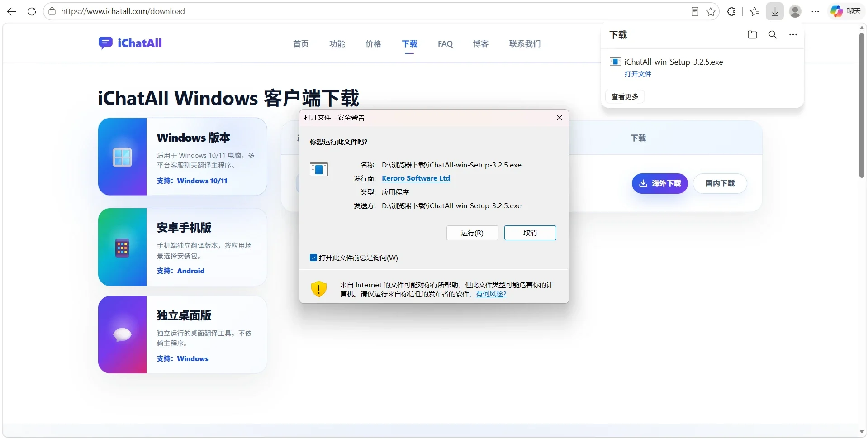
Task: Click 取消 in security warning dialog
Action: click(530, 233)
